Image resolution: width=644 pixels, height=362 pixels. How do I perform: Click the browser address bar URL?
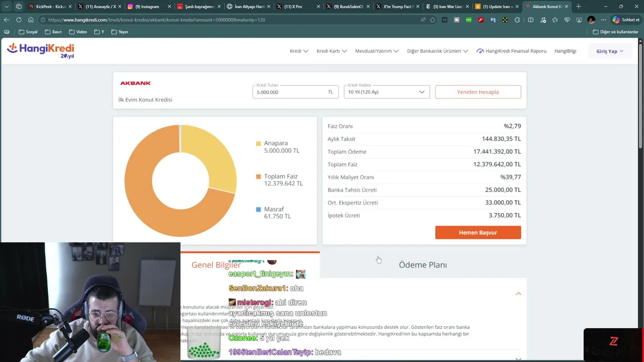click(156, 20)
